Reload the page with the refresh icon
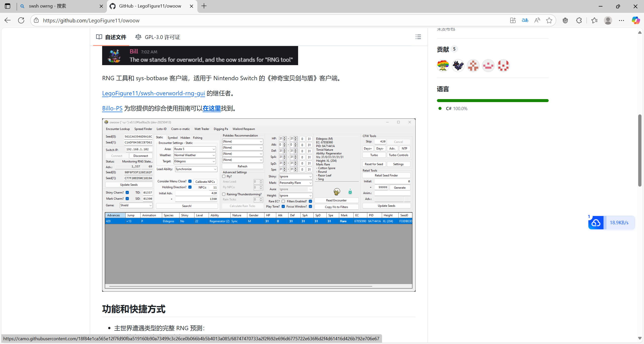 coord(21,20)
